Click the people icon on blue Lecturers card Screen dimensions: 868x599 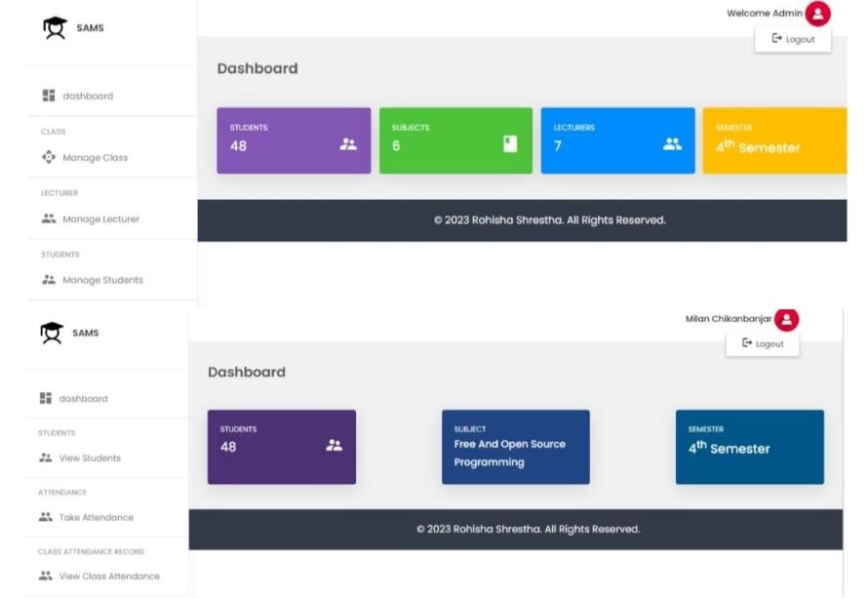pyautogui.click(x=672, y=144)
